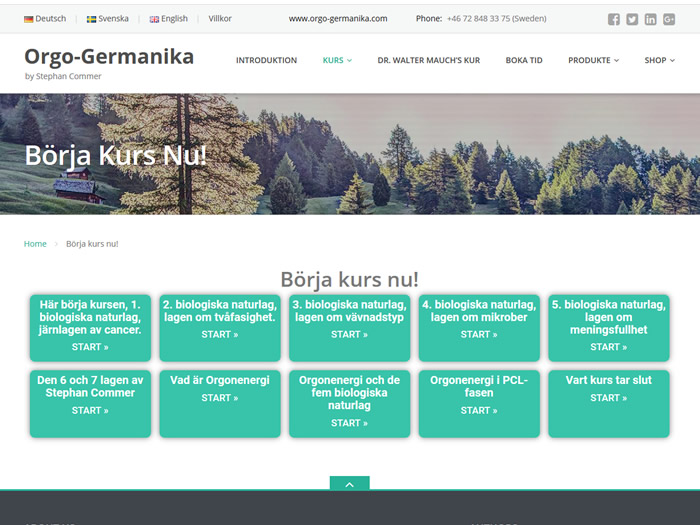700x525 pixels.
Task: Click the UK flag icon
Action: tap(154, 19)
